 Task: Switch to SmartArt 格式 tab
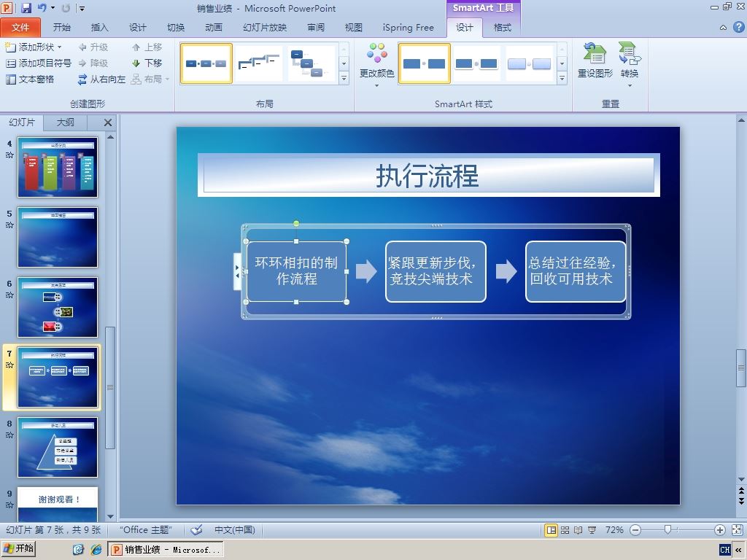tap(502, 28)
